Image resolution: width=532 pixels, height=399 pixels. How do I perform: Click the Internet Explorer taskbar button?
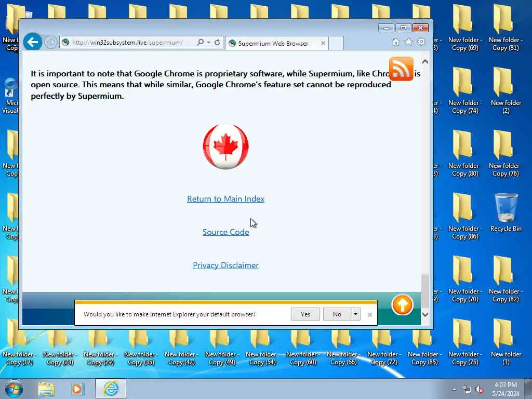[111, 389]
